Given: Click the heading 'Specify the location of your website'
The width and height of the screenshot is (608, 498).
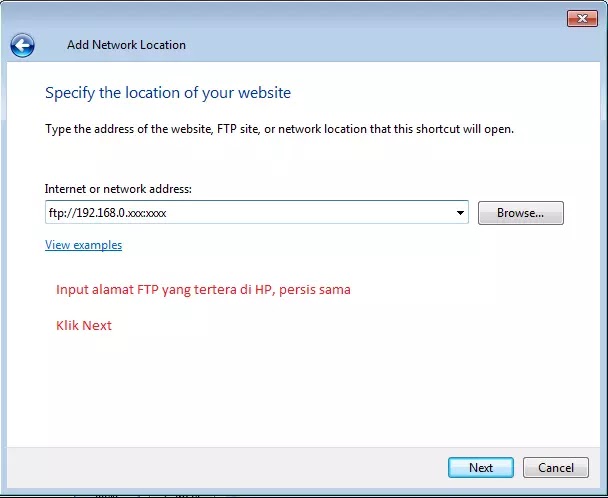Looking at the screenshot, I should tap(168, 93).
